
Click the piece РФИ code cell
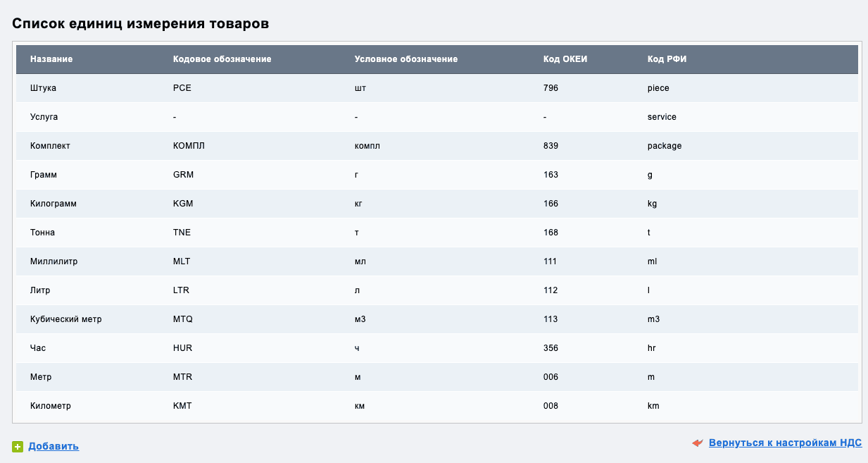coord(658,88)
